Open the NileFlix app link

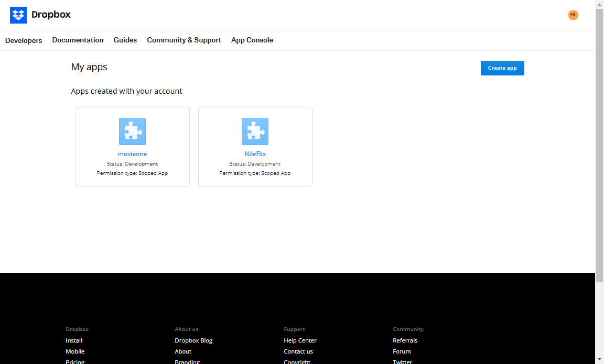255,154
